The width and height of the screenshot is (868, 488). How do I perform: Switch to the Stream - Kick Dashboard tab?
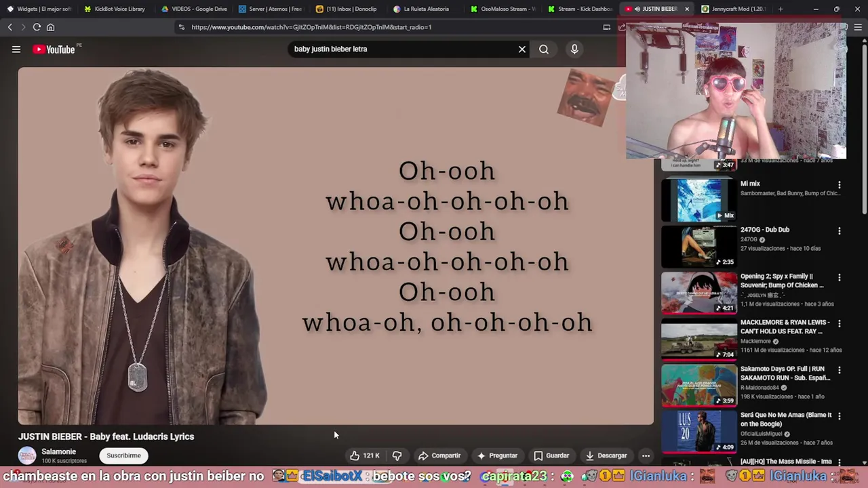(580, 9)
